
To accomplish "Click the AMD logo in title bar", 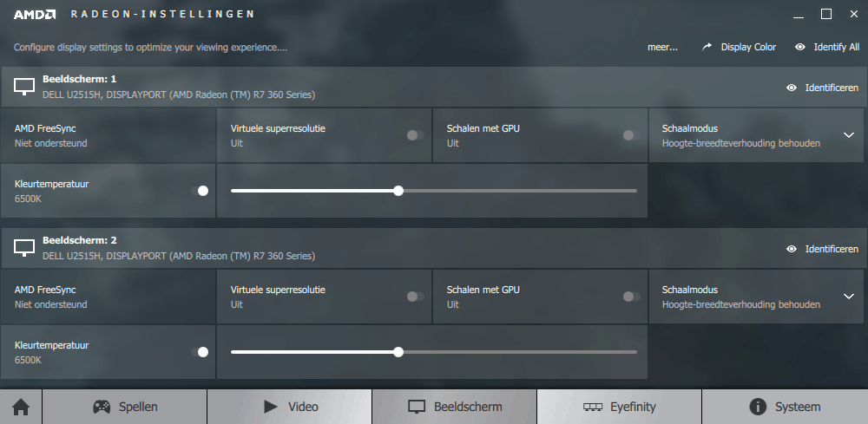I will click(35, 15).
